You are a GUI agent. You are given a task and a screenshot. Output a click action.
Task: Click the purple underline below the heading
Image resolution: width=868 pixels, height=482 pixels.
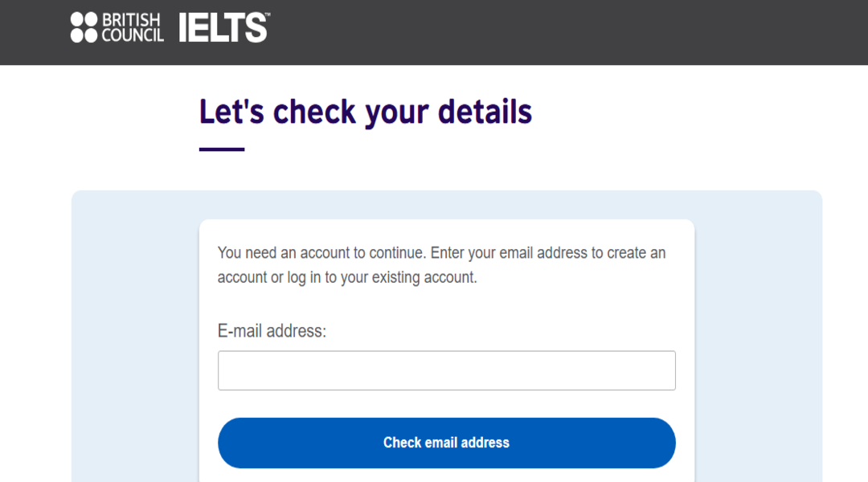pyautogui.click(x=222, y=149)
